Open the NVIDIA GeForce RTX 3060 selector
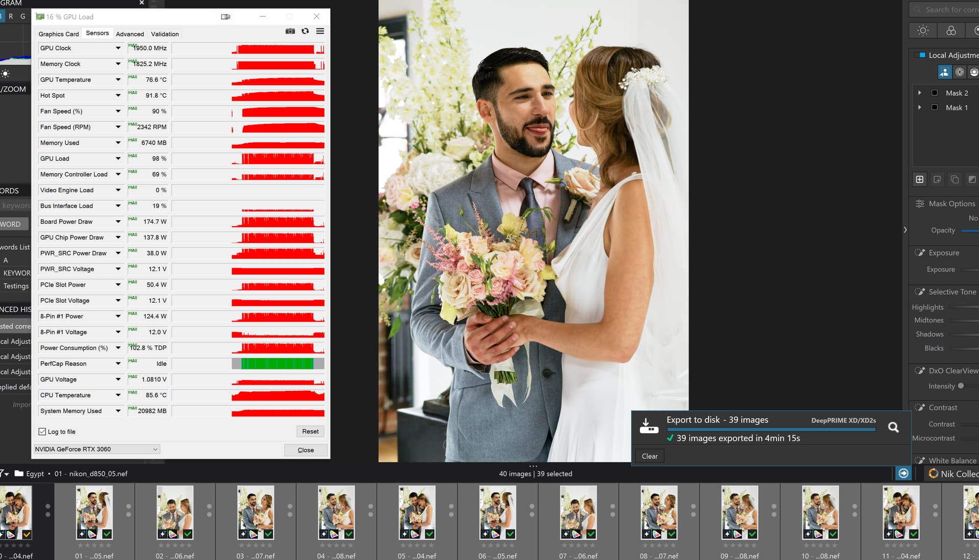This screenshot has width=979, height=560. 97,449
